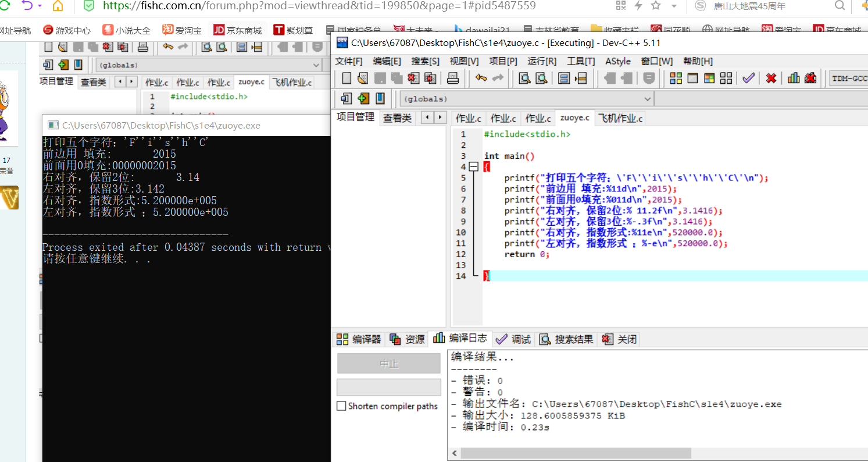868x462 pixels.
Task: Open the 编译器 bottom panel tab
Action: [x=359, y=339]
